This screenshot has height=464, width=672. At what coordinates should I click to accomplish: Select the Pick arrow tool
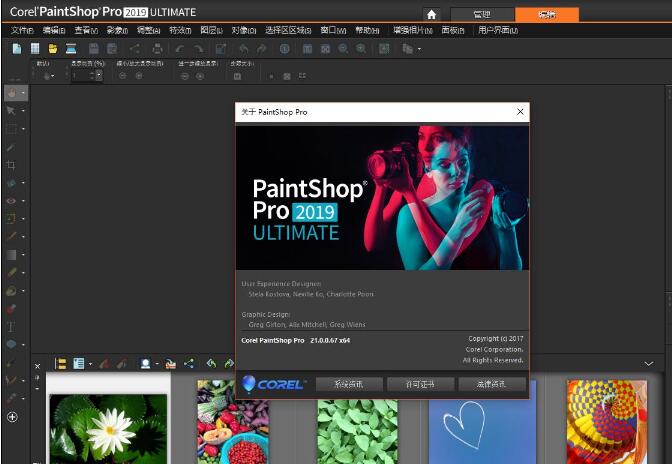point(11,111)
